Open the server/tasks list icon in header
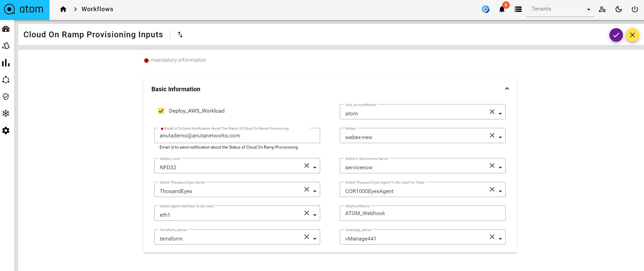The image size is (644, 271). [x=518, y=9]
